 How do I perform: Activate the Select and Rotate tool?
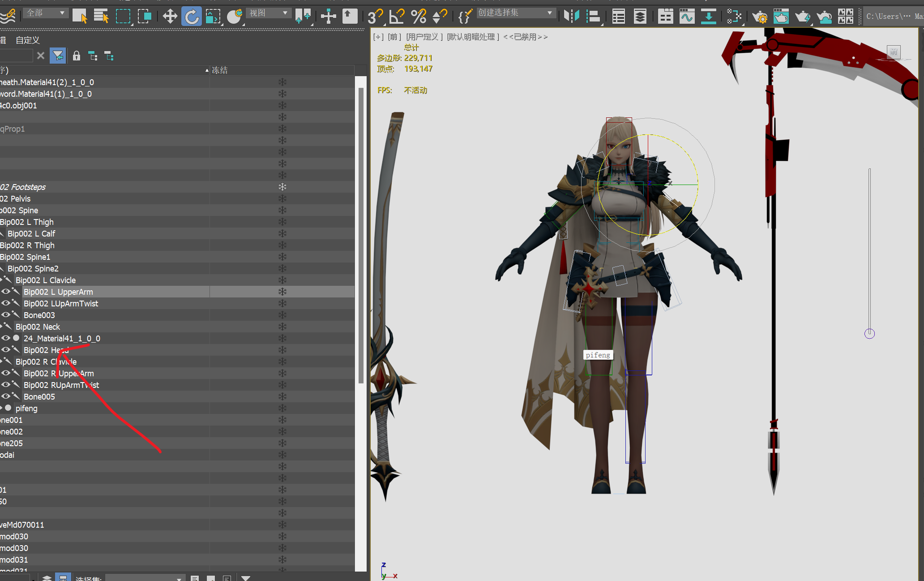tap(192, 17)
